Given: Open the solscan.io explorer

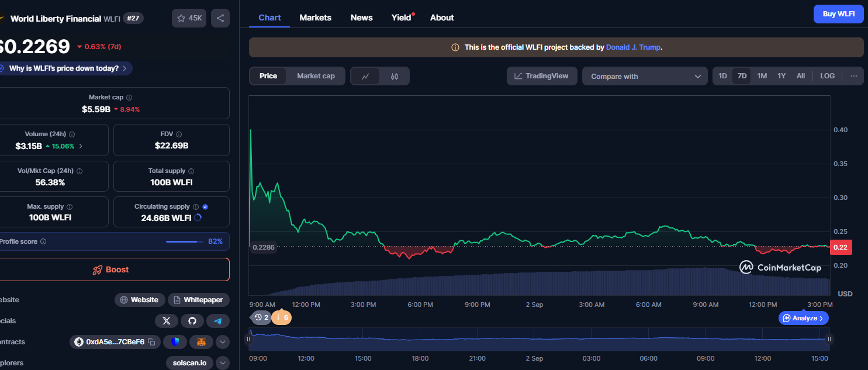Looking at the screenshot, I should tap(189, 363).
